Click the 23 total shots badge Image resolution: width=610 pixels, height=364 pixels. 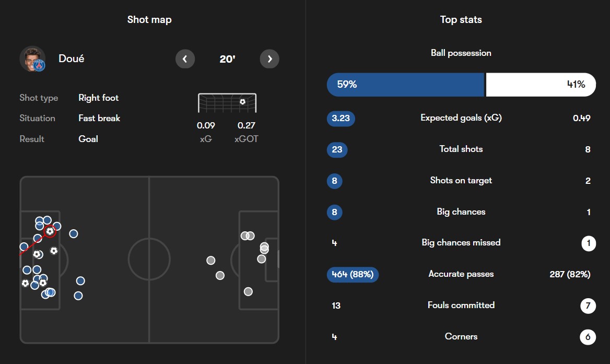click(337, 150)
